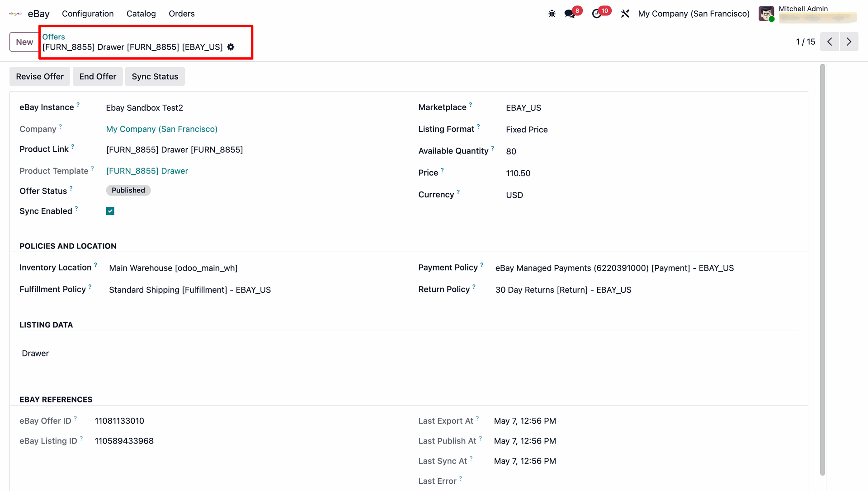Show help tooltip for Sync Enabled
Viewport: 868px width, 491px height.
coord(76,208)
